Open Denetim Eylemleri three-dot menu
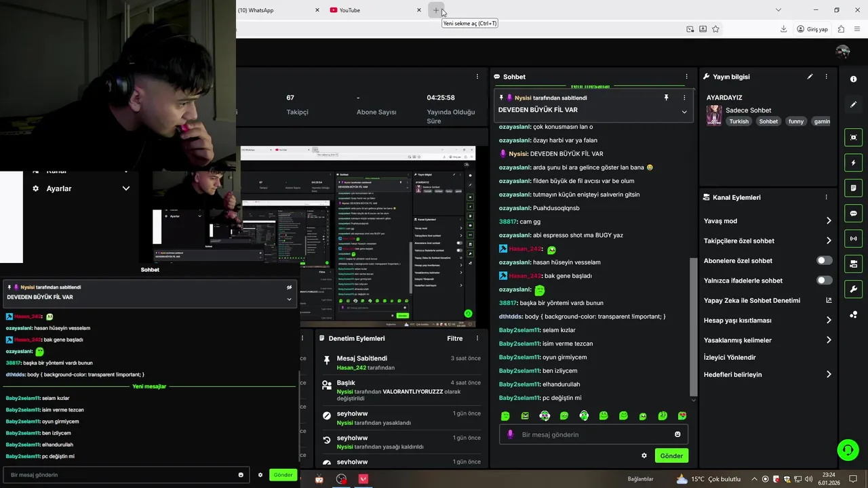 coord(477,338)
